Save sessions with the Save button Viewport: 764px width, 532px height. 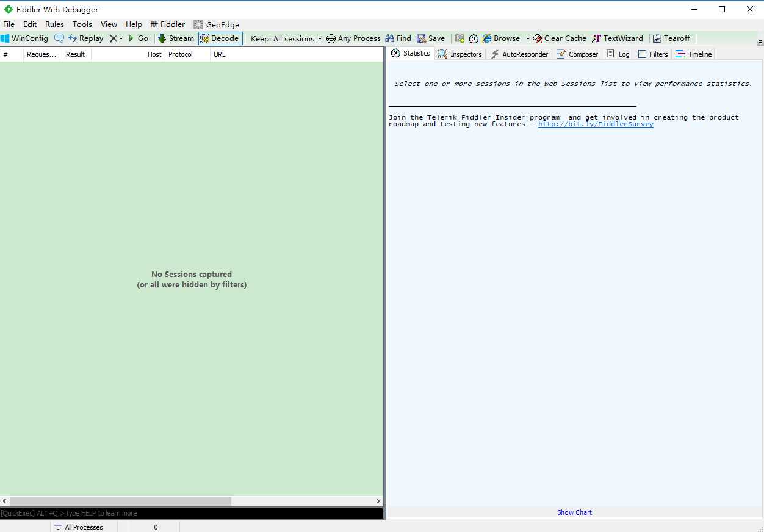click(x=431, y=38)
